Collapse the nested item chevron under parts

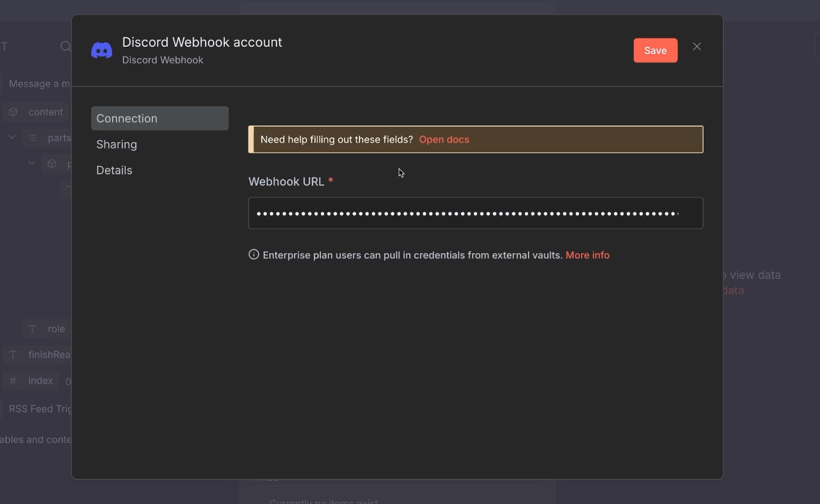pyautogui.click(x=32, y=163)
